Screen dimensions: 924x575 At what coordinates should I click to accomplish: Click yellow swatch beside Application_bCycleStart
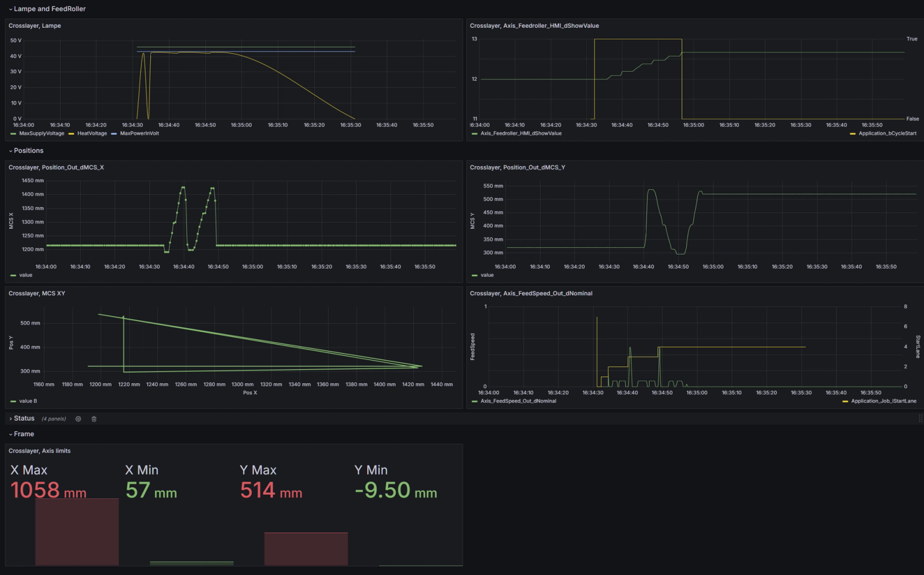pos(853,133)
